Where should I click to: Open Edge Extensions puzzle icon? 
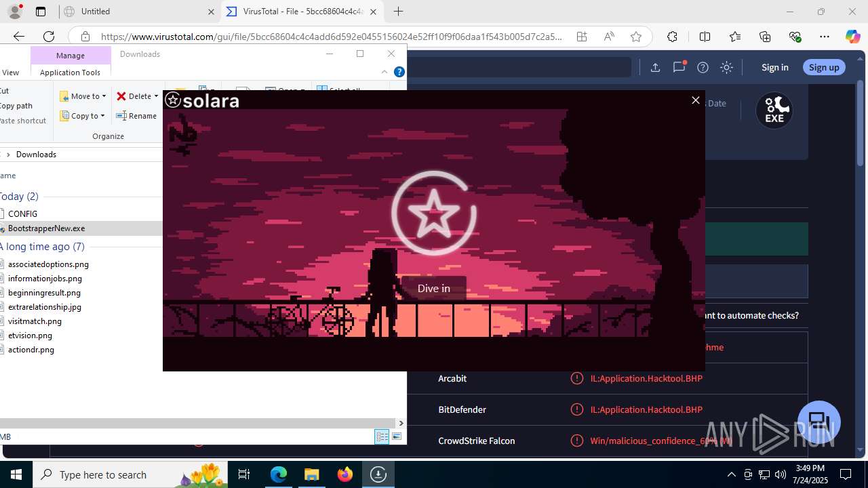(x=672, y=37)
